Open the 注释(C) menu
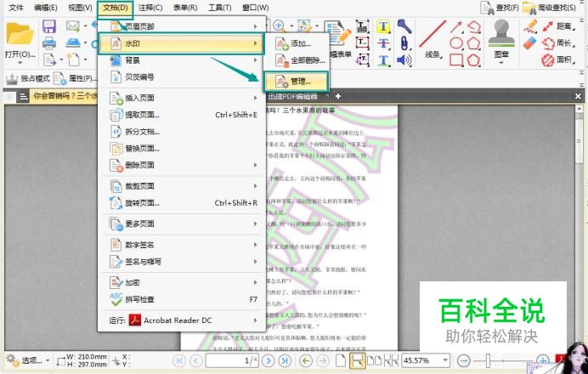The height and width of the screenshot is (374, 588). [150, 8]
